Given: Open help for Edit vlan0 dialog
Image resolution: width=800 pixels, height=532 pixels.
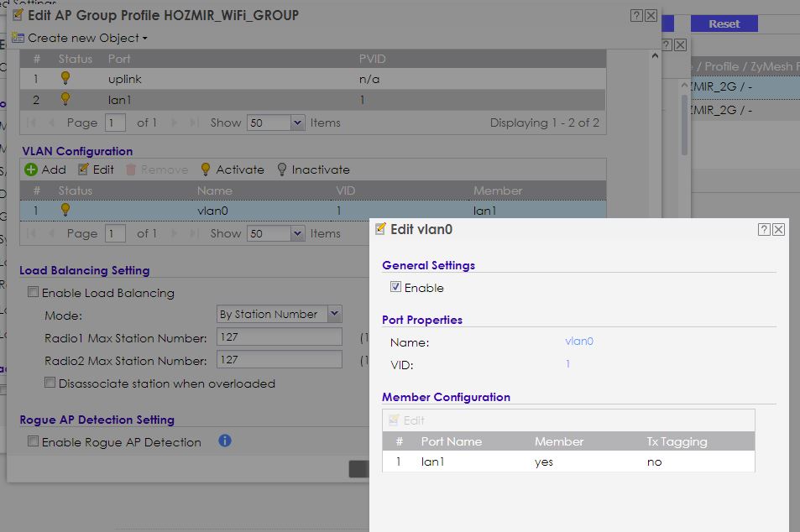Looking at the screenshot, I should 763,230.
